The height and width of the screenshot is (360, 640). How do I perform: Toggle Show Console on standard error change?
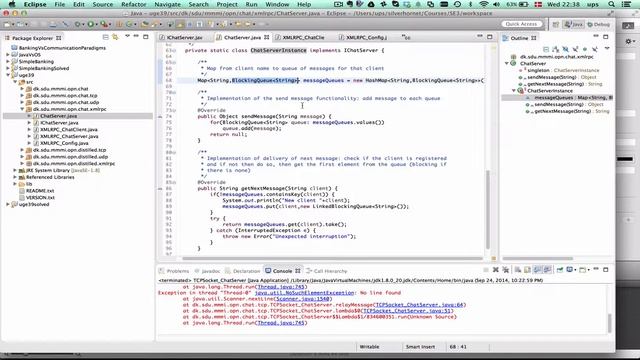pyautogui.click(x=547, y=270)
